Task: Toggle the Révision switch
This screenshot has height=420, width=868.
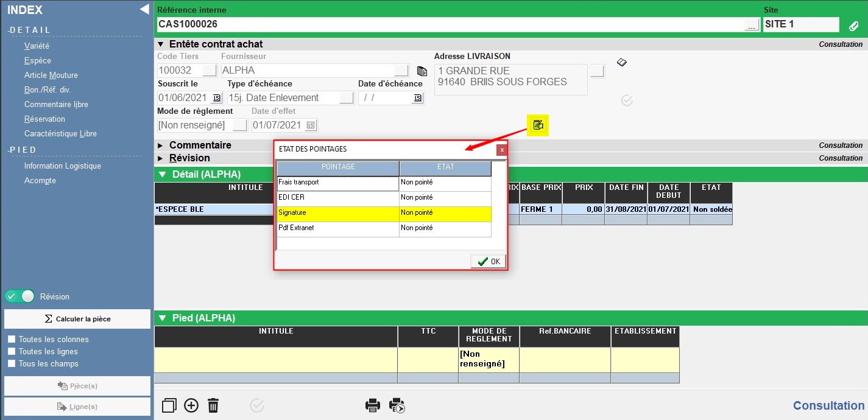Action: click(20, 296)
